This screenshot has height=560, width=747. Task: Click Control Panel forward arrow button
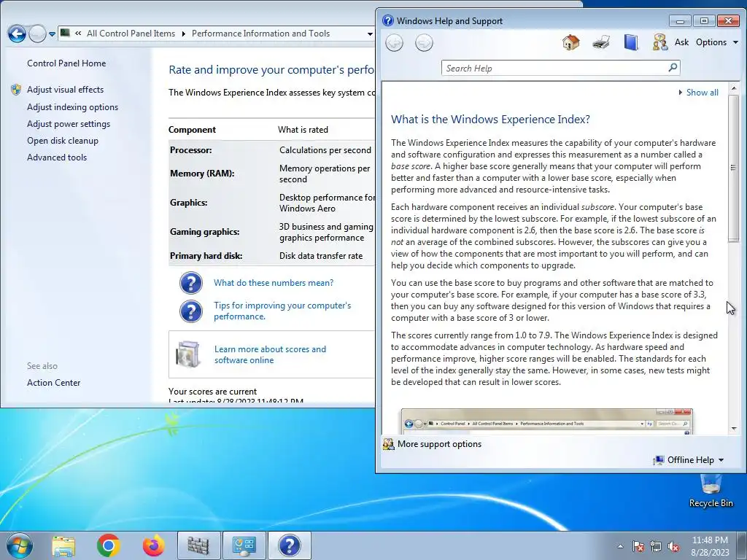point(37,34)
